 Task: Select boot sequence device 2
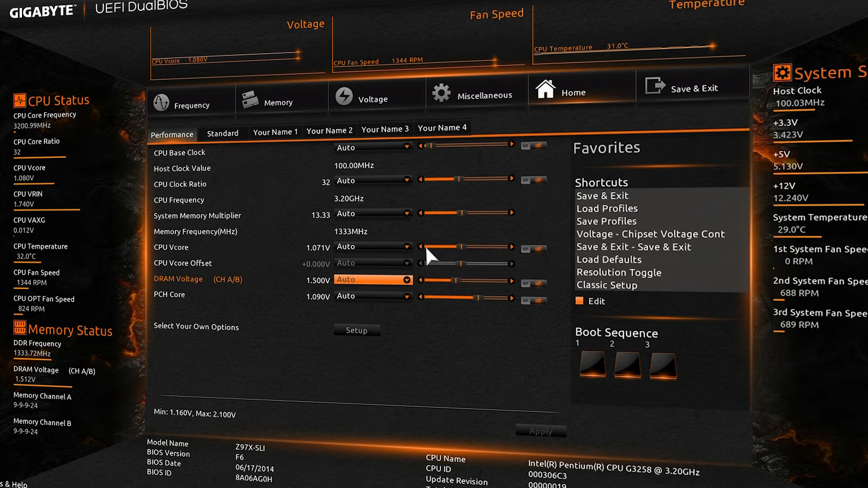coord(628,365)
